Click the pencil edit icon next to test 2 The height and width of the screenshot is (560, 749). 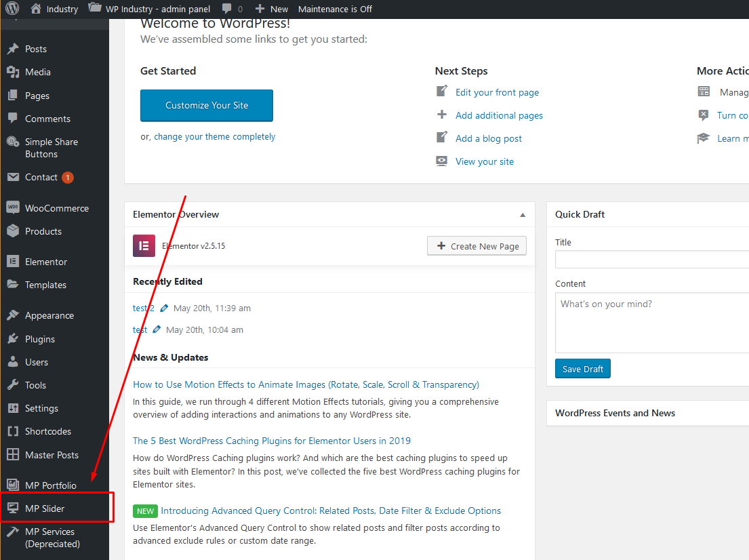pyautogui.click(x=164, y=308)
